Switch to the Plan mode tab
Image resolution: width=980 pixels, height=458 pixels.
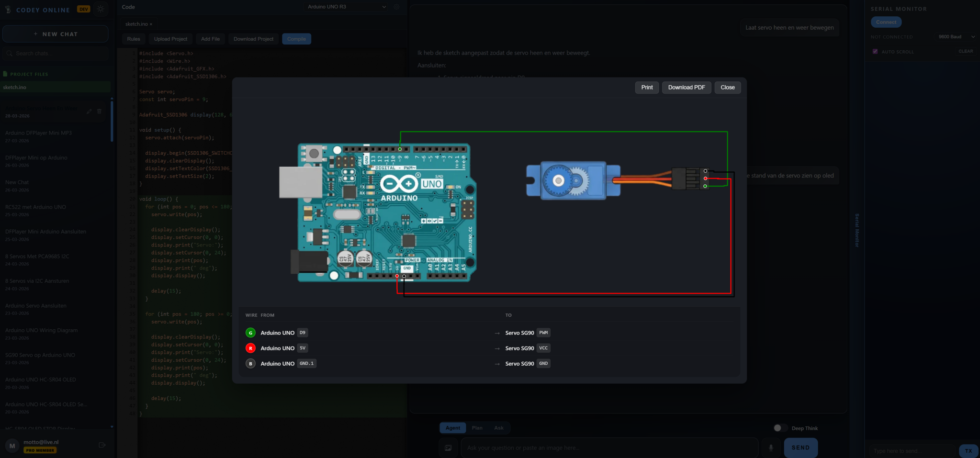[x=477, y=428]
